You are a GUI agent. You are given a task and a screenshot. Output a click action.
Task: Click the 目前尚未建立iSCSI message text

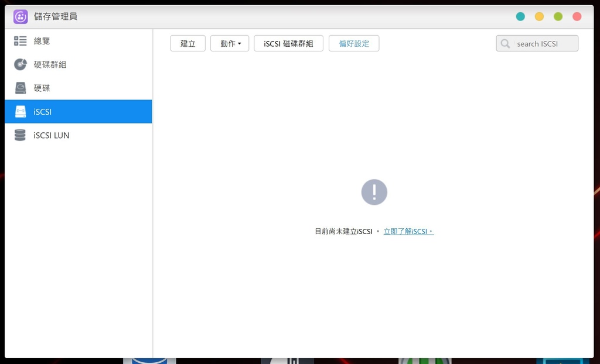tap(343, 231)
